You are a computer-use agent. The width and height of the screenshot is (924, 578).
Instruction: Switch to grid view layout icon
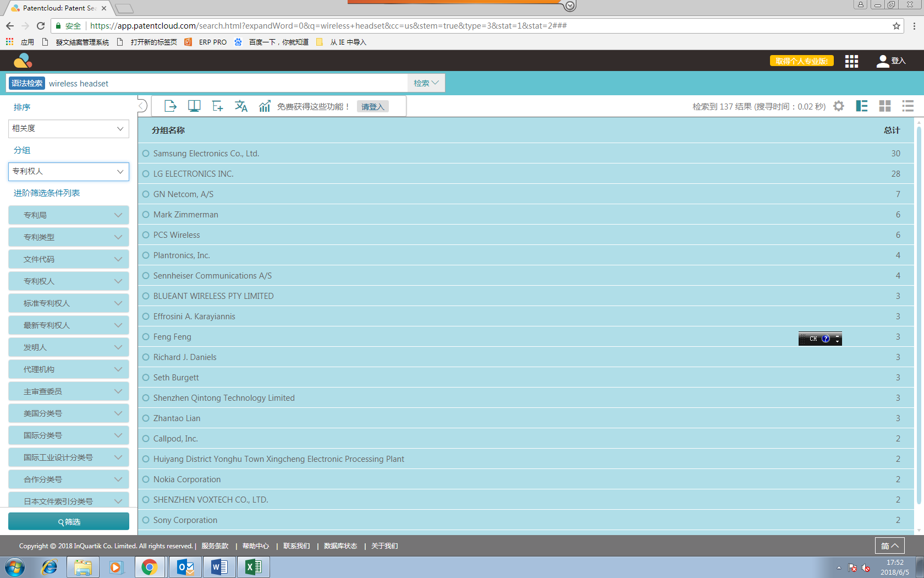[x=884, y=106]
